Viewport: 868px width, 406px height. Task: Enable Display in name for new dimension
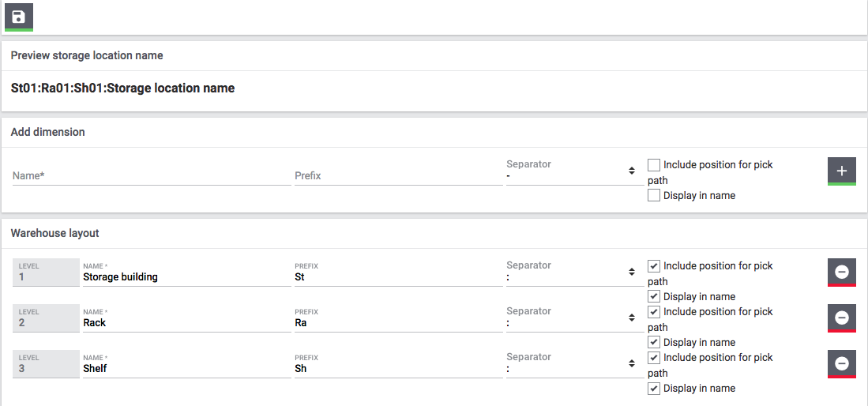pos(654,196)
